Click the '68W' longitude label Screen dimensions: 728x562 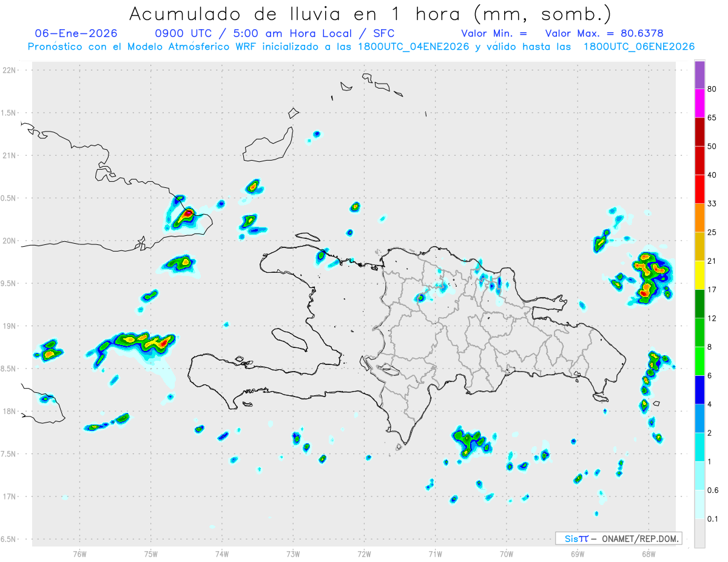(x=649, y=554)
